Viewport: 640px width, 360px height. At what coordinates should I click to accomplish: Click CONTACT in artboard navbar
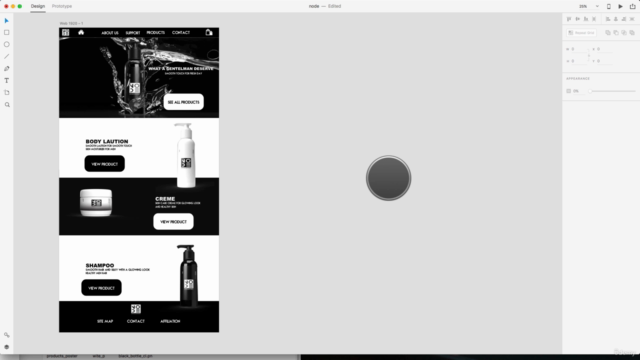[x=181, y=33]
